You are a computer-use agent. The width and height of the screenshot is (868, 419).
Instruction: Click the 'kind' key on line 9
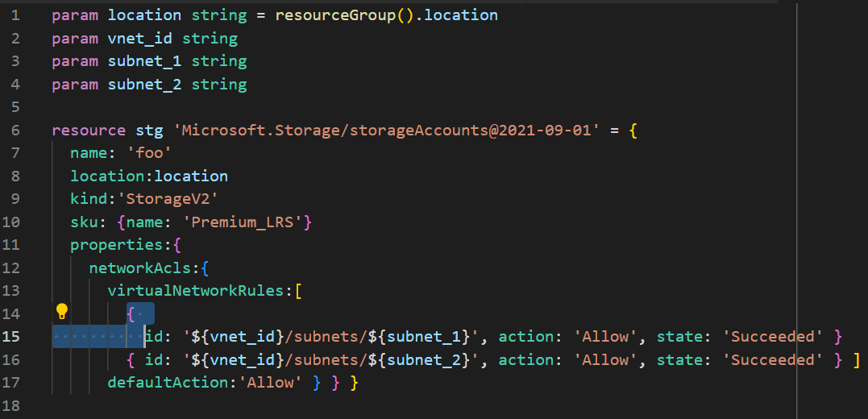(x=89, y=199)
